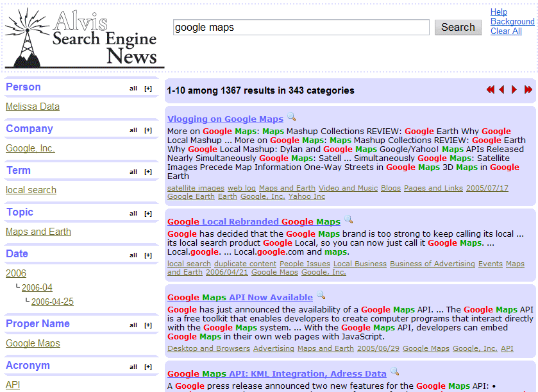538x392 pixels.
Task: Click the search query input field
Action: (301, 28)
